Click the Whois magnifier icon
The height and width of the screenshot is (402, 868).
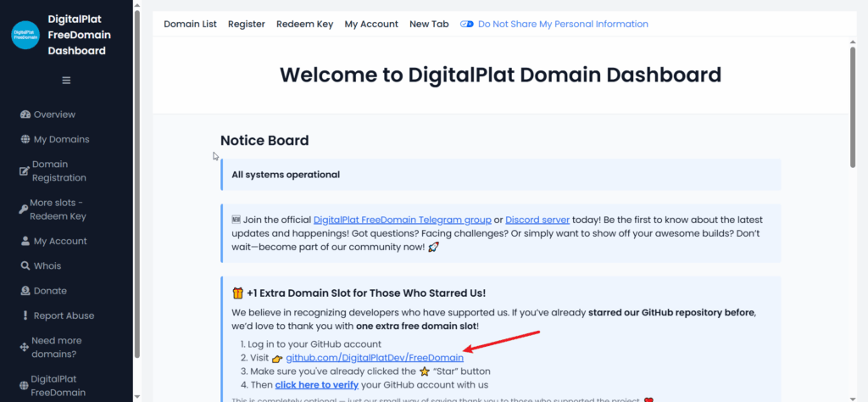pyautogui.click(x=25, y=266)
